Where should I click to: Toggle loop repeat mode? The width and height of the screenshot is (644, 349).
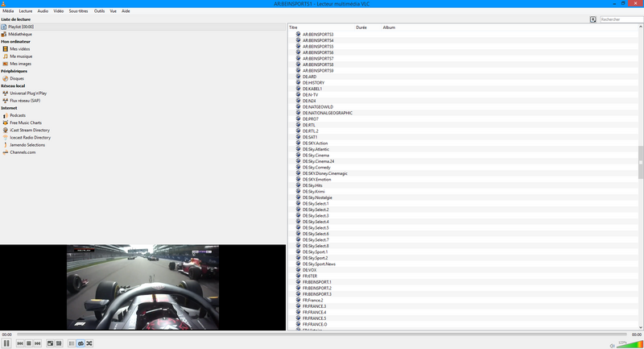pos(80,343)
